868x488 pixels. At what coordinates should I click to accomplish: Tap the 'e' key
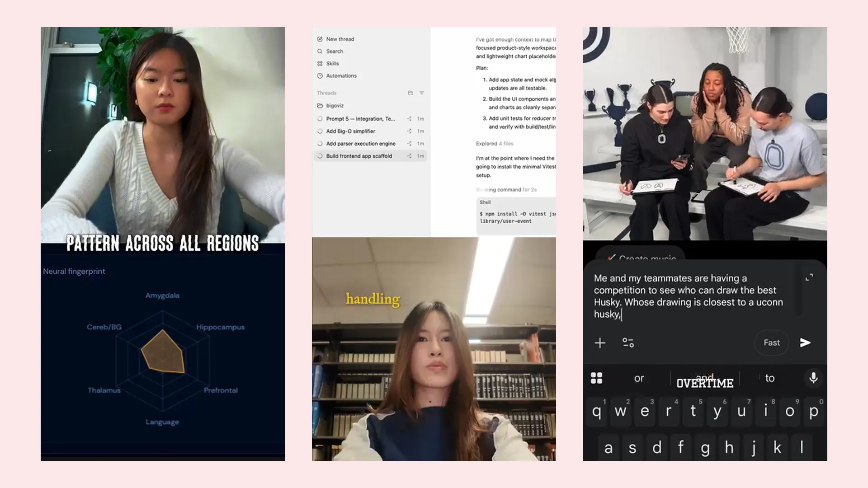point(645,412)
